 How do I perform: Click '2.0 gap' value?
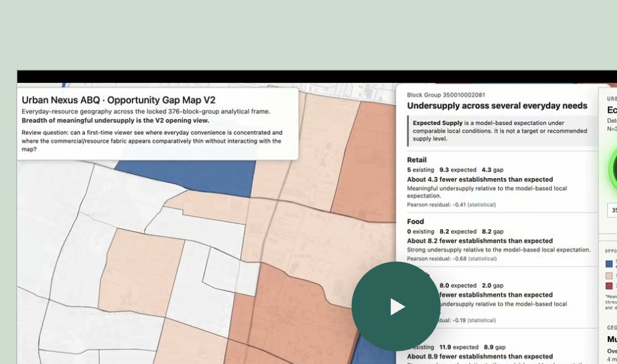click(492, 286)
